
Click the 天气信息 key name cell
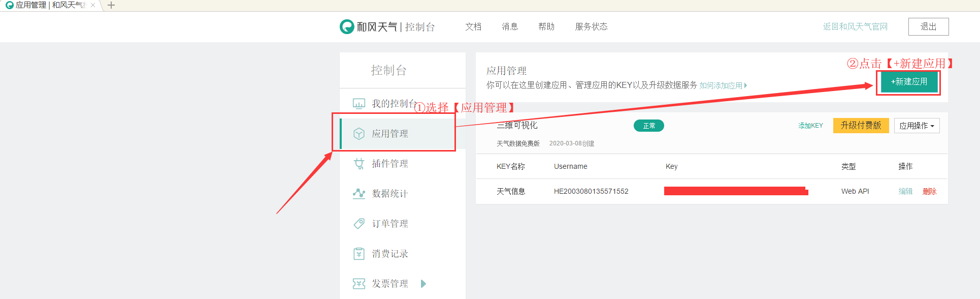pos(511,191)
